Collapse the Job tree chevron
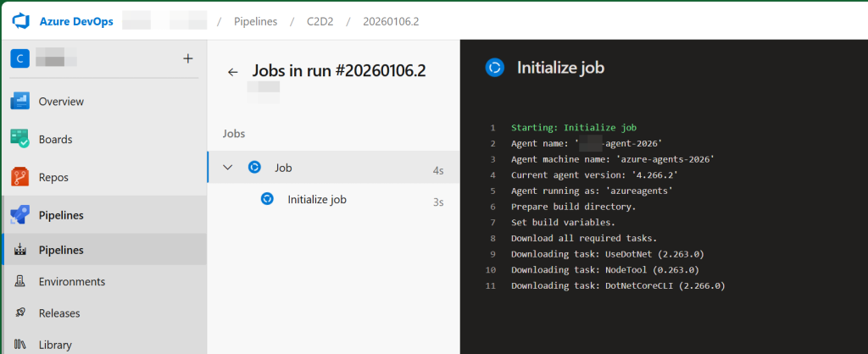This screenshot has height=354, width=868. click(x=227, y=168)
